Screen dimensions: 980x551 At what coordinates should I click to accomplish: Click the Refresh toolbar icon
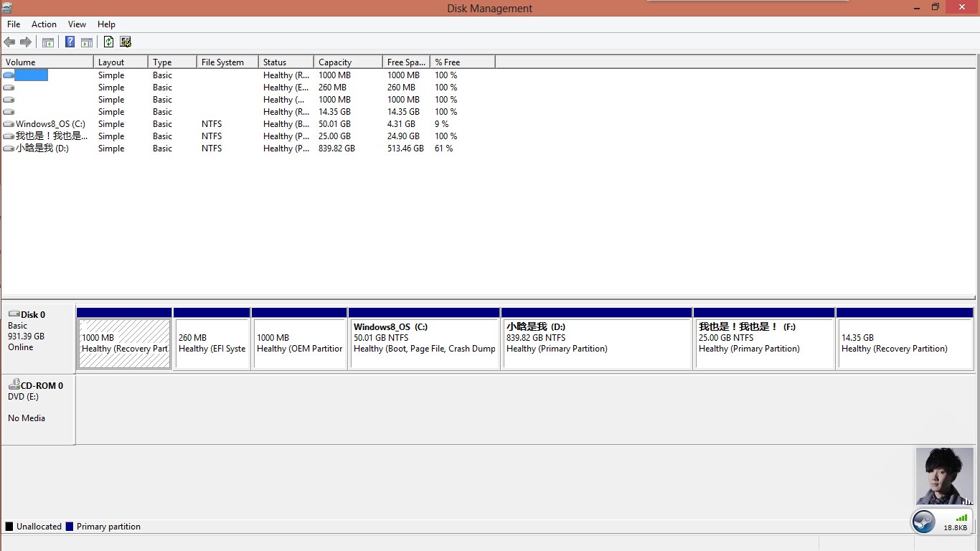pyautogui.click(x=108, y=42)
